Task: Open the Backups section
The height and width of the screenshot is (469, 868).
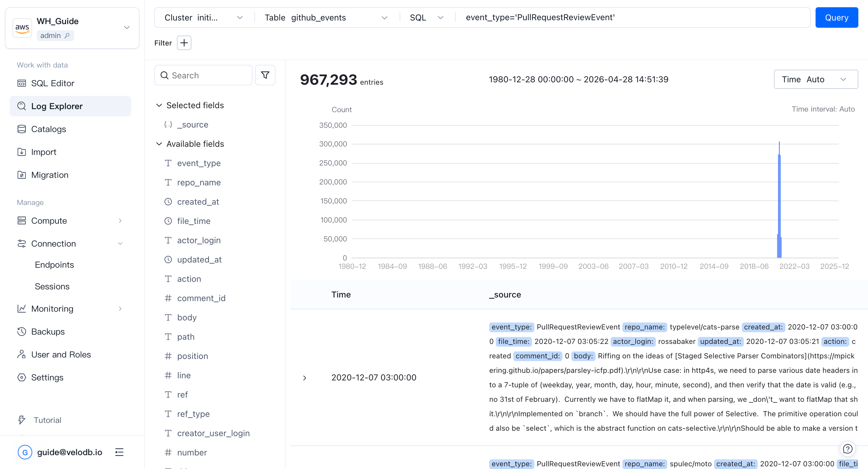Action: click(x=48, y=331)
